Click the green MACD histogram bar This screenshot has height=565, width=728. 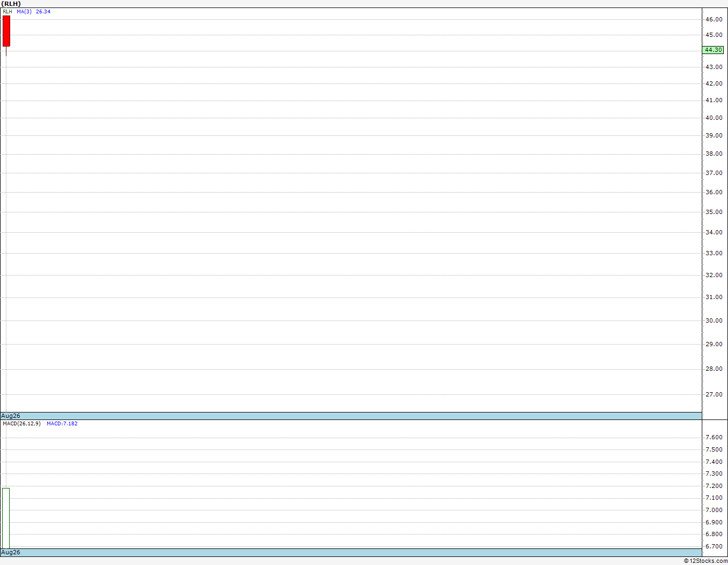pyautogui.click(x=6, y=518)
